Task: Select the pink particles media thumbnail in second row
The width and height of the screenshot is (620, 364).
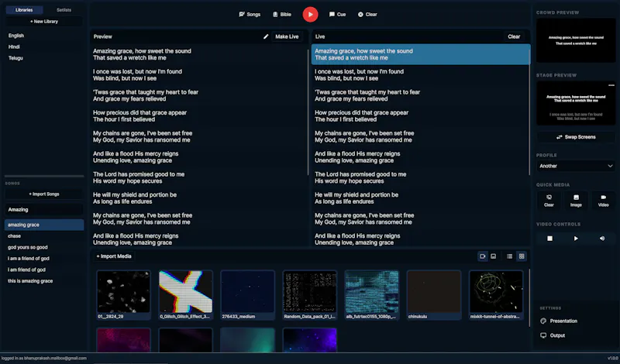Action: [x=123, y=340]
